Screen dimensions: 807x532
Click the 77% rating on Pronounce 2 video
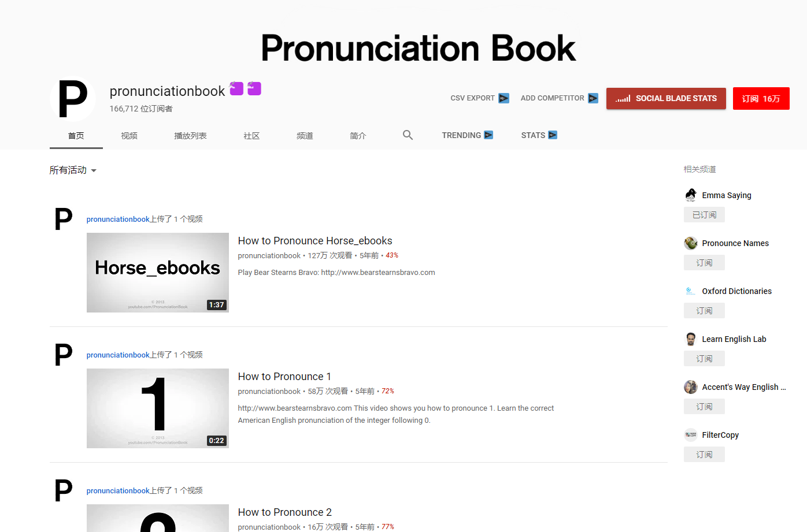tap(387, 527)
